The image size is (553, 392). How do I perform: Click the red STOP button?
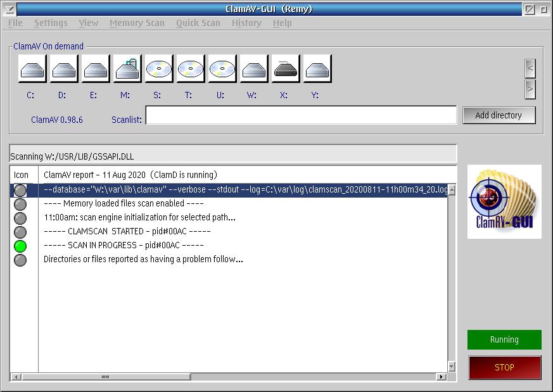[x=504, y=367]
